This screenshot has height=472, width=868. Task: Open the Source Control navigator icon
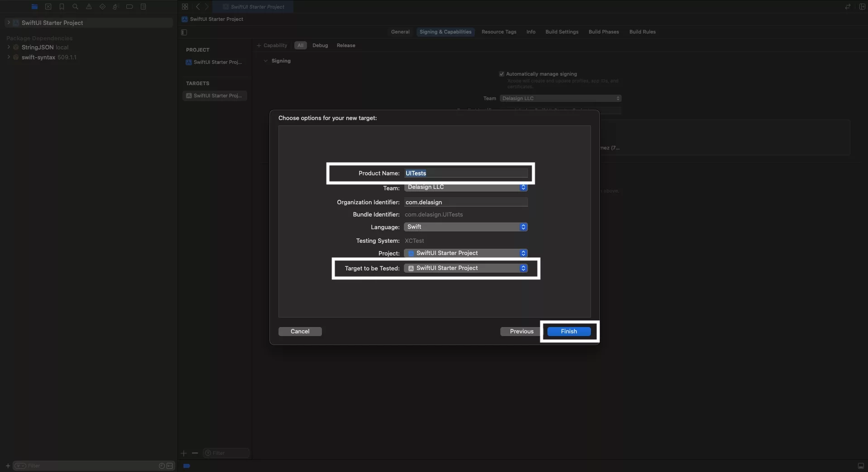pos(48,7)
